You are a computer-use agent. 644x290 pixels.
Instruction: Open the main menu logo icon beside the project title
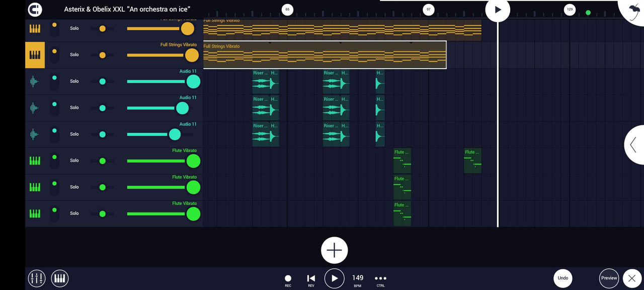coord(35,9)
